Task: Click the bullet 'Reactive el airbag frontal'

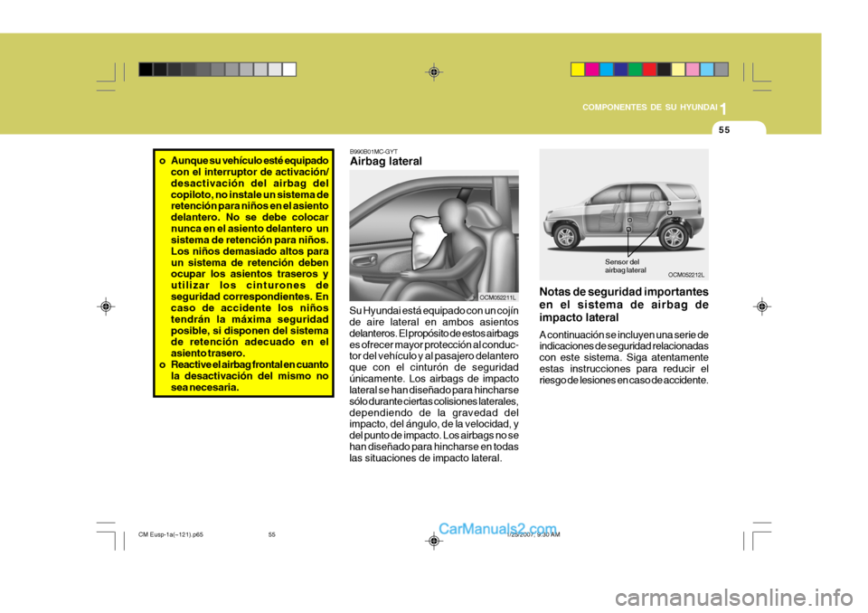Action: [x=244, y=376]
